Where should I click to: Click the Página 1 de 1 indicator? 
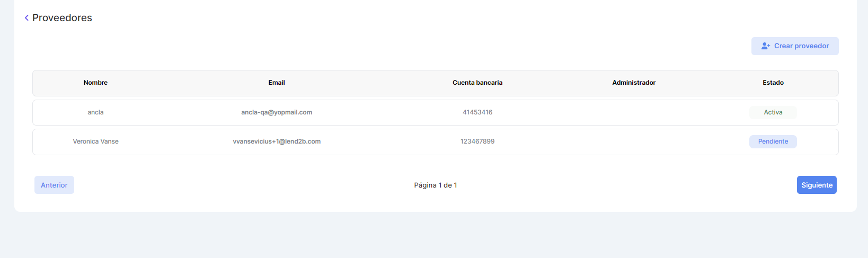click(x=435, y=185)
